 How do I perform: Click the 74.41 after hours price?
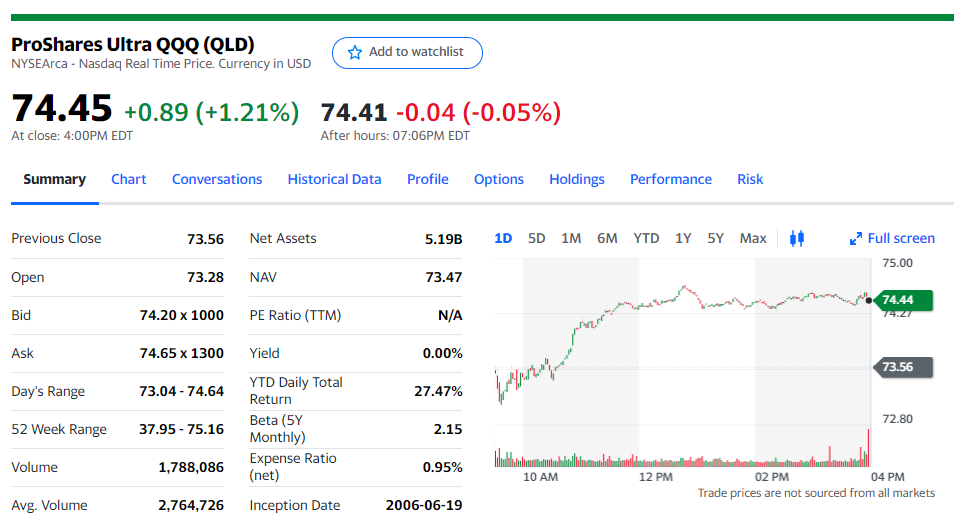coord(354,113)
